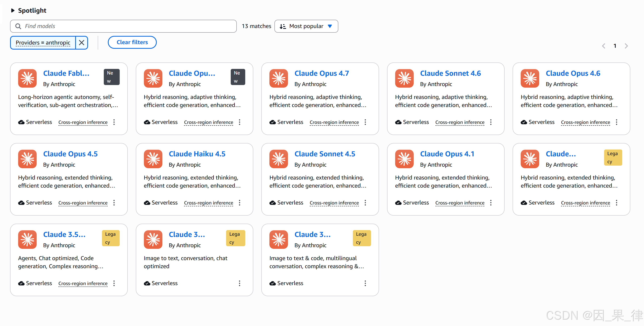
Task: Click the Anthropic logo on Claude Opus 4.1
Action: point(404,159)
